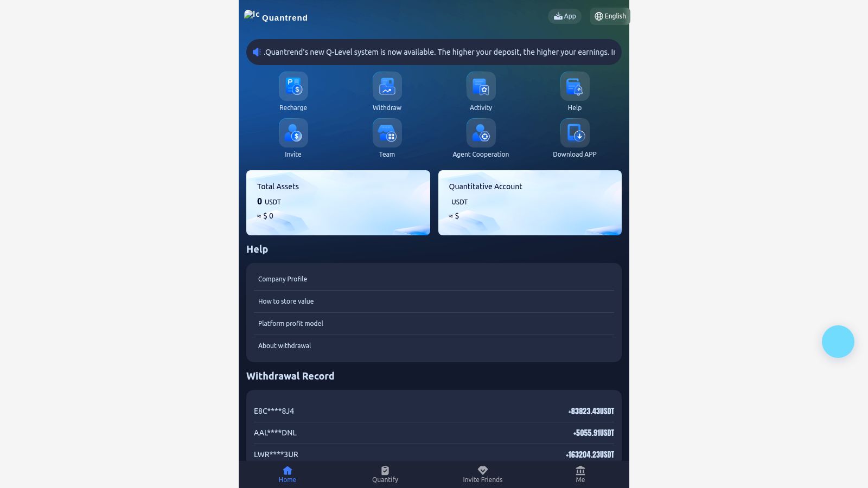Click the announcement speaker icon

coord(257,52)
